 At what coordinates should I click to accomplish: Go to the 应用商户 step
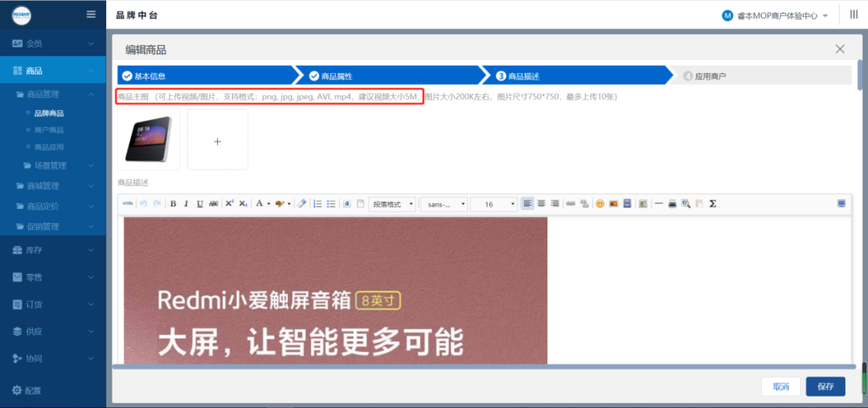point(761,75)
